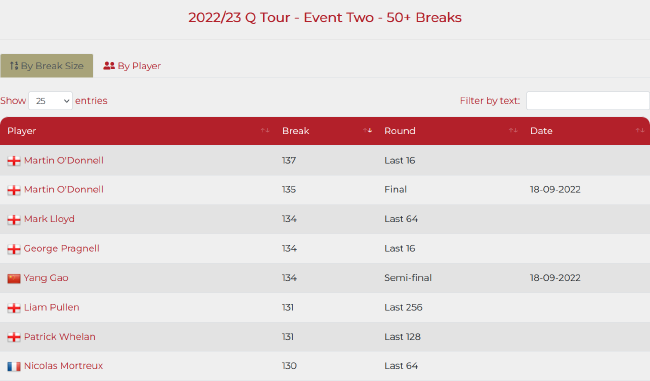Screen dimensions: 650x381
Task: Open Patrick Whelan player link
Action: 60,337
